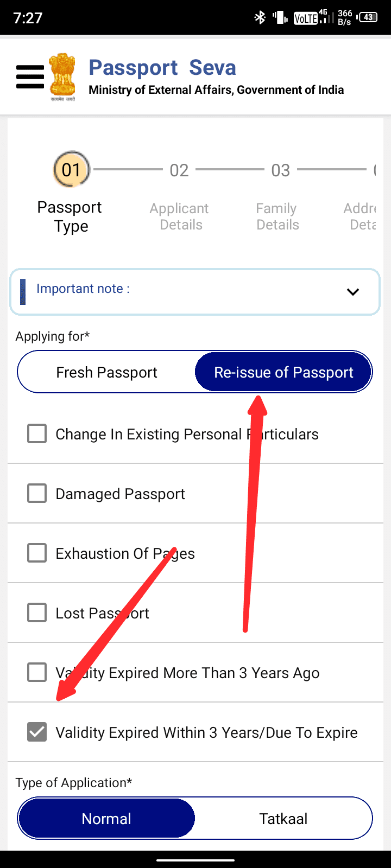Select the Lost Passport checkbox
This screenshot has width=391, height=868.
point(37,613)
